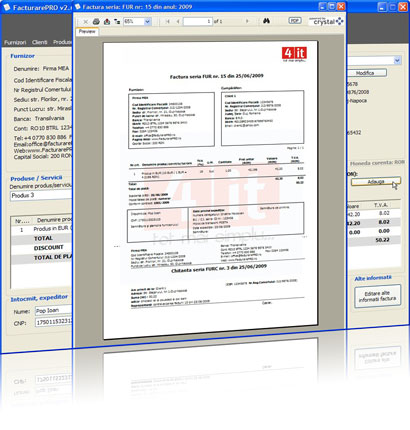
Task: Open Furnizori menu in FacturarePRO window
Action: (x=15, y=42)
